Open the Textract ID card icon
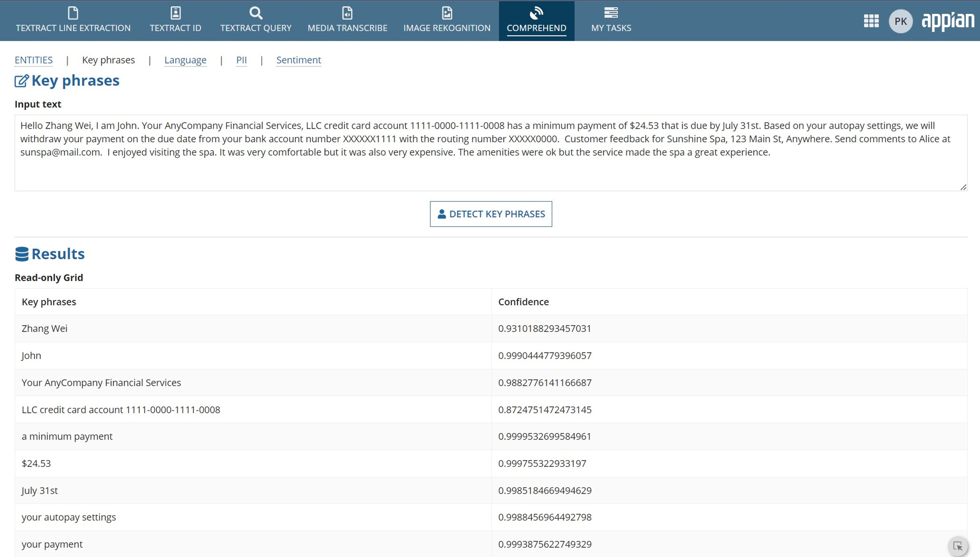Image resolution: width=980 pixels, height=557 pixels. [x=176, y=13]
